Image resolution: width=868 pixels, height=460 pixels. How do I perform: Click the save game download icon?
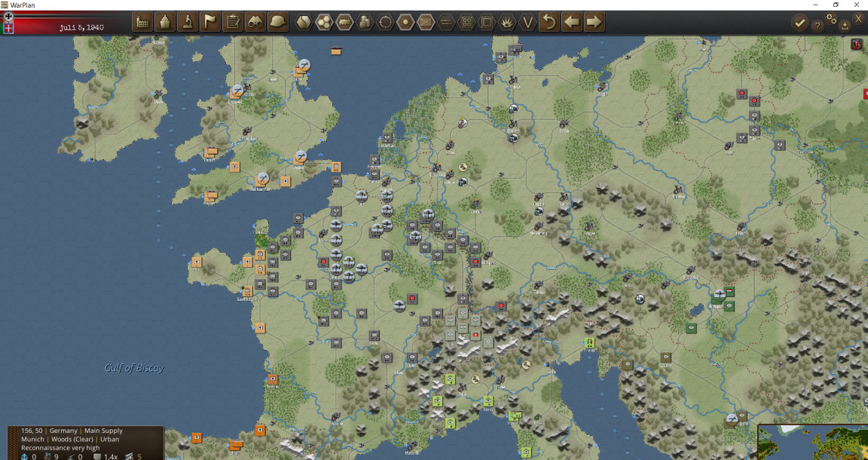(845, 25)
